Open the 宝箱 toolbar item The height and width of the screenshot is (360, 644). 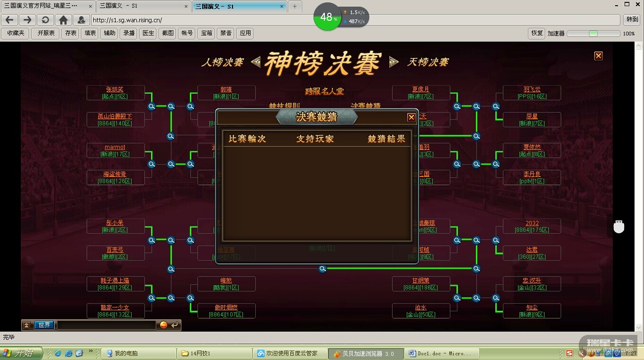[206, 33]
